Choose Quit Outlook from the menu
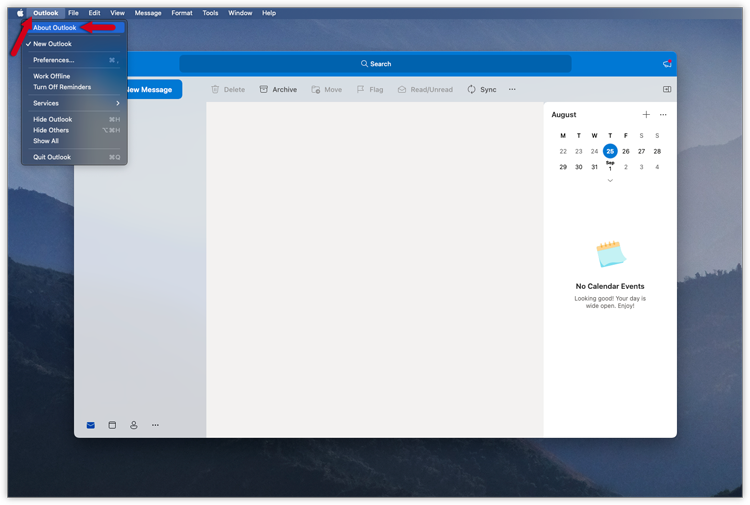750x505 pixels. point(52,157)
